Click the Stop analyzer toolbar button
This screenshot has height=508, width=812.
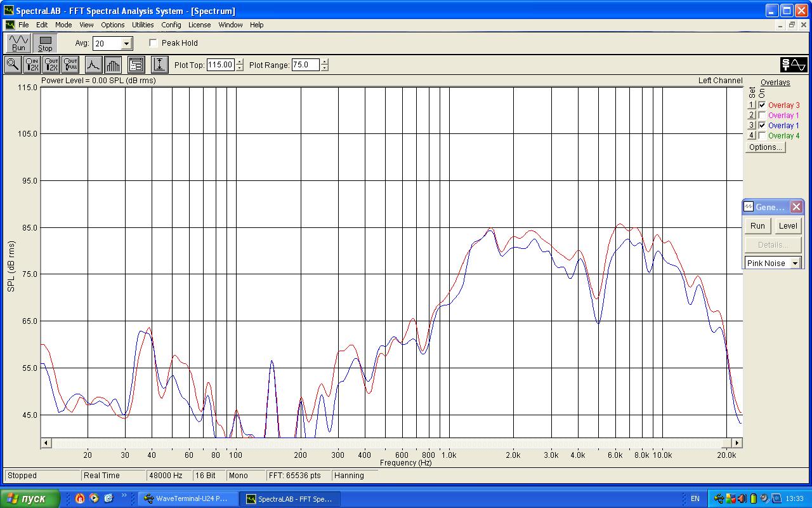click(x=45, y=43)
